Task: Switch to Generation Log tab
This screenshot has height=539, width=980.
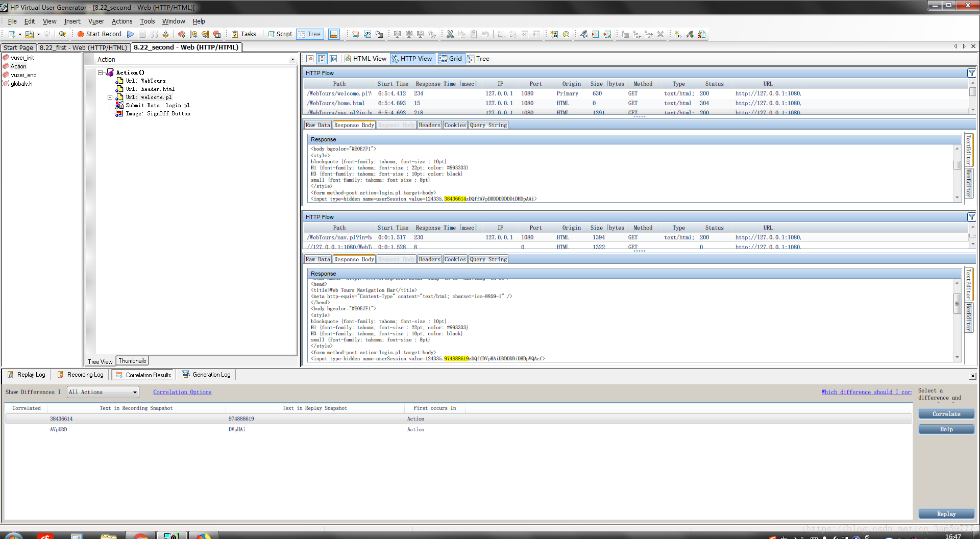Action: (207, 375)
